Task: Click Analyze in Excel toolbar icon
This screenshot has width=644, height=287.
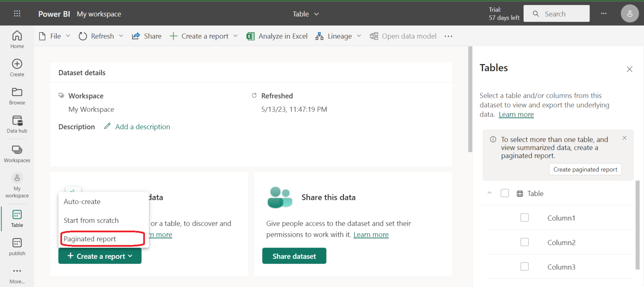Action: click(251, 36)
